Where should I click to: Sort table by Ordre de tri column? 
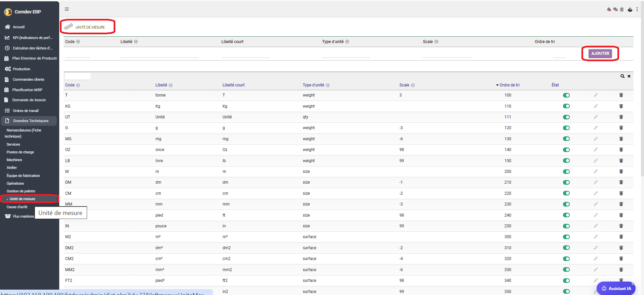coord(509,85)
